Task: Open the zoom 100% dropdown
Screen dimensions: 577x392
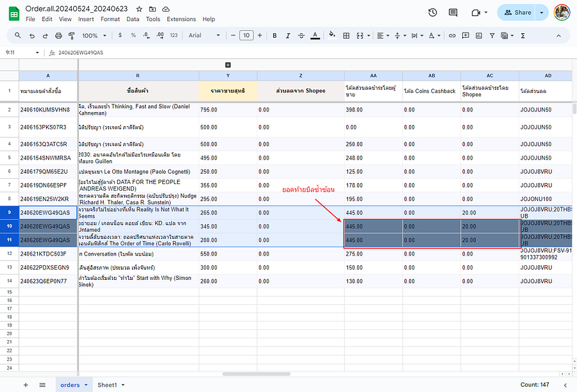Action: point(94,35)
